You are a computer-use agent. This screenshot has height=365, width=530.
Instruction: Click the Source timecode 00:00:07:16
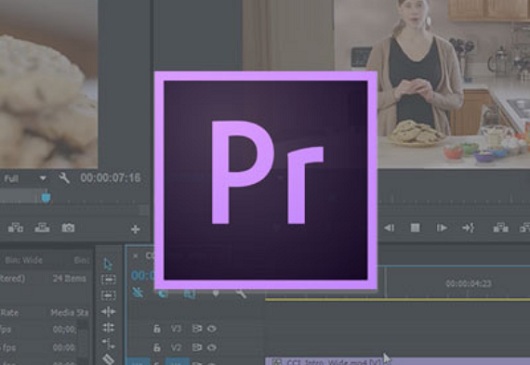pyautogui.click(x=111, y=178)
